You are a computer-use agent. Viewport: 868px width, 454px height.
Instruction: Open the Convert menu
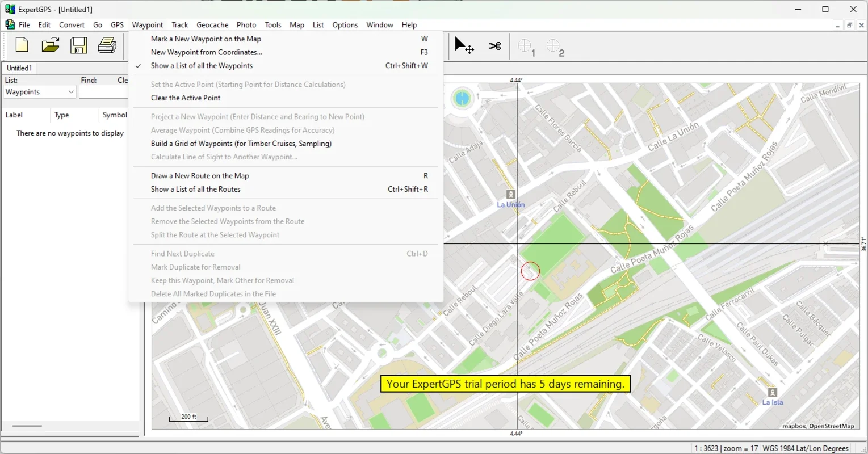72,25
